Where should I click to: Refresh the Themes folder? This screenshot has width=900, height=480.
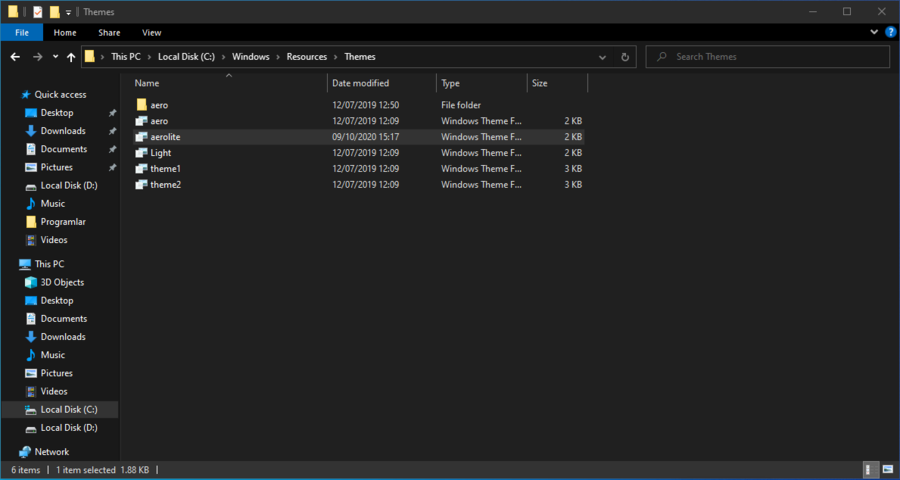click(625, 57)
